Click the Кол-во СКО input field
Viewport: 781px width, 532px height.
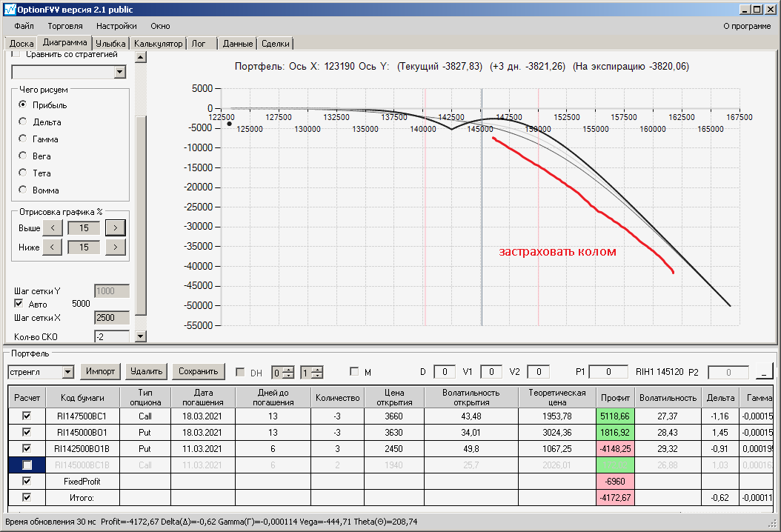(x=112, y=336)
